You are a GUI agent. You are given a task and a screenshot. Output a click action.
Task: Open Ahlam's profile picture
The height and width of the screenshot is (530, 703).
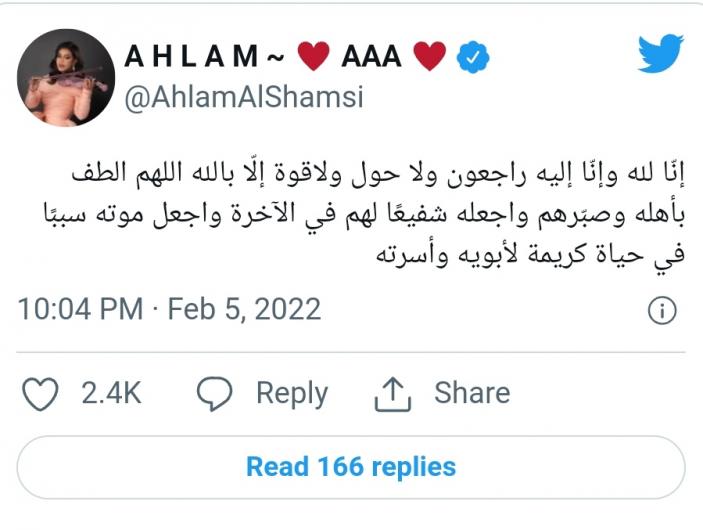66,78
